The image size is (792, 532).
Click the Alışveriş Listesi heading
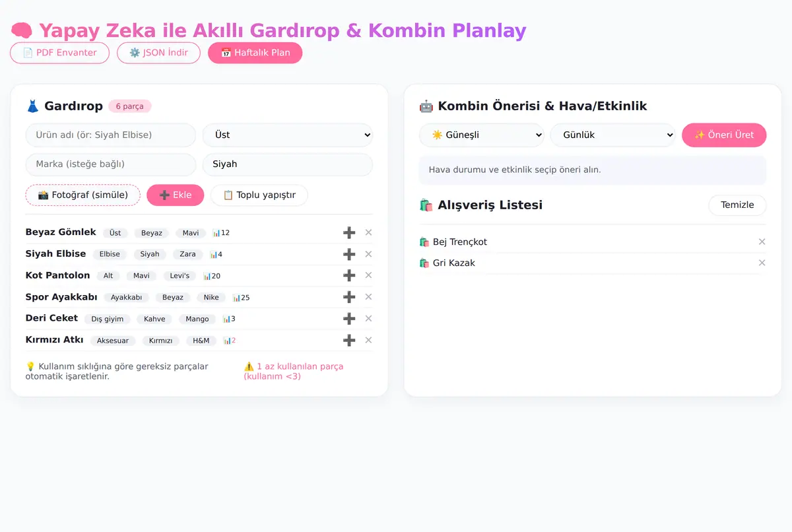pos(481,205)
